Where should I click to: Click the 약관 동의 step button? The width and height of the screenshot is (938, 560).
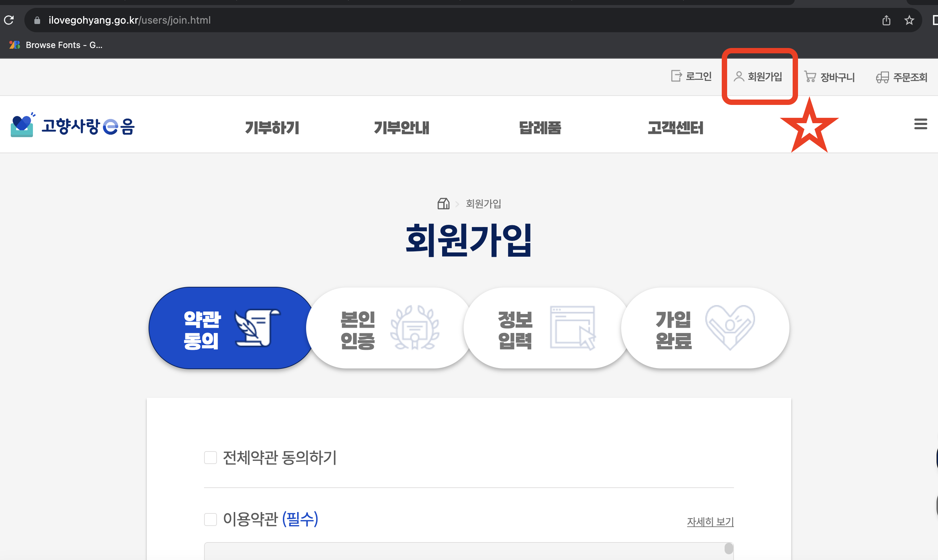[x=232, y=328]
